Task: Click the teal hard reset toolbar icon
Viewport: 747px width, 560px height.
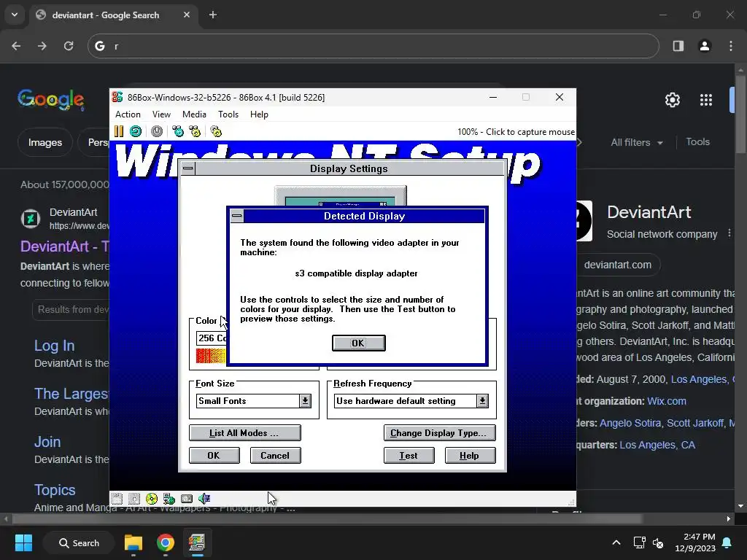Action: click(x=136, y=131)
